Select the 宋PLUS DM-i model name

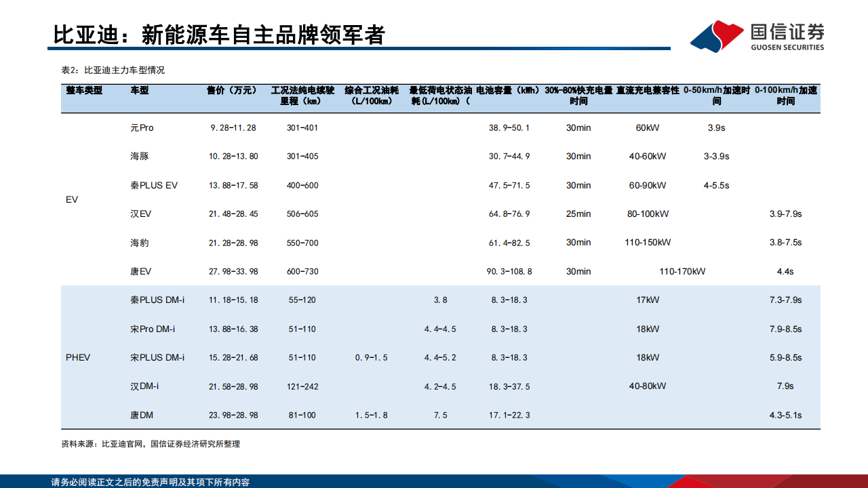pyautogui.click(x=157, y=357)
